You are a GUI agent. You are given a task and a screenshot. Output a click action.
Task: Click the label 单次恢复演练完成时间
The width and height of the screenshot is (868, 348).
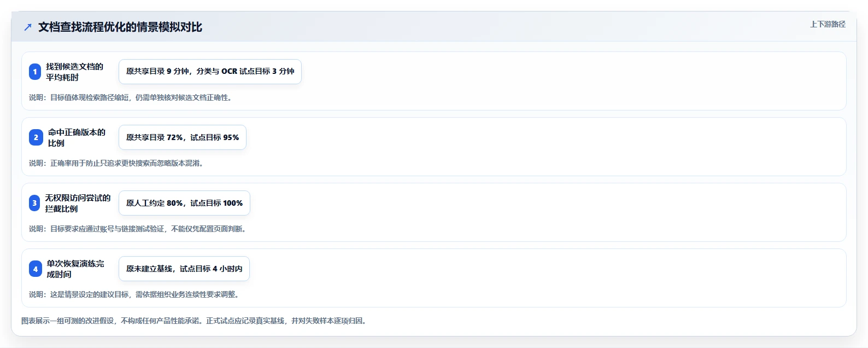[x=75, y=269]
